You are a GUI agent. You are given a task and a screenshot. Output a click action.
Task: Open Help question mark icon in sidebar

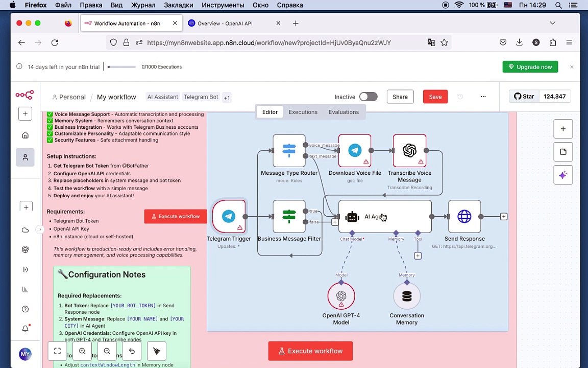coord(25,309)
